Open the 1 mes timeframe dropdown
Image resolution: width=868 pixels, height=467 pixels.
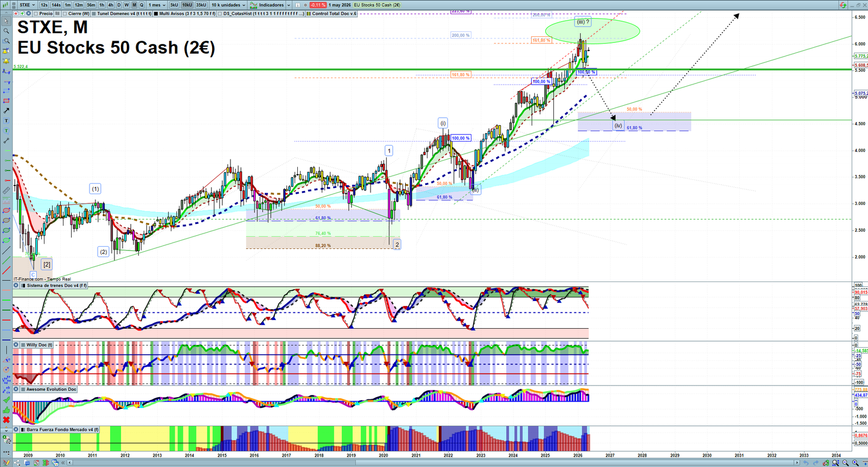(157, 5)
